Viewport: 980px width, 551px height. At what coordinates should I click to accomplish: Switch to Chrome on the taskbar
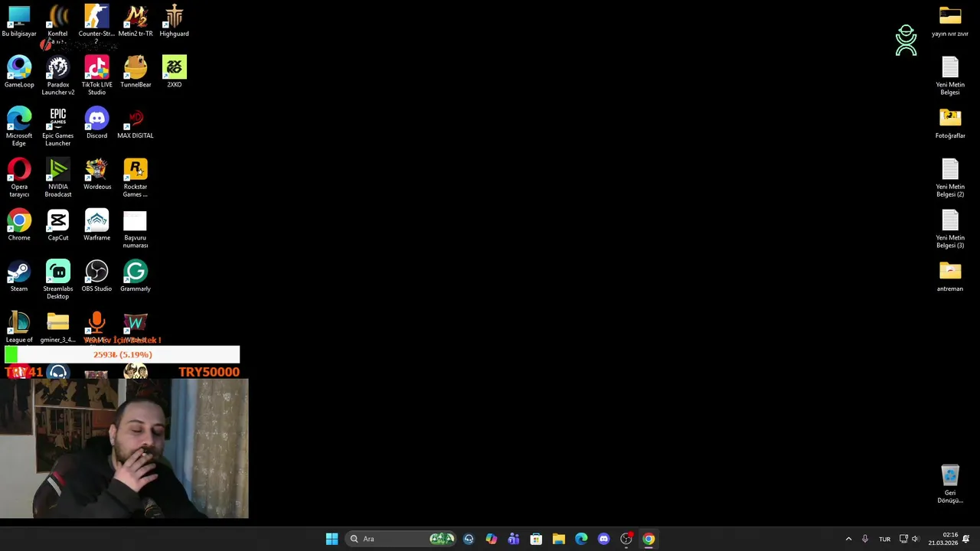coord(648,539)
